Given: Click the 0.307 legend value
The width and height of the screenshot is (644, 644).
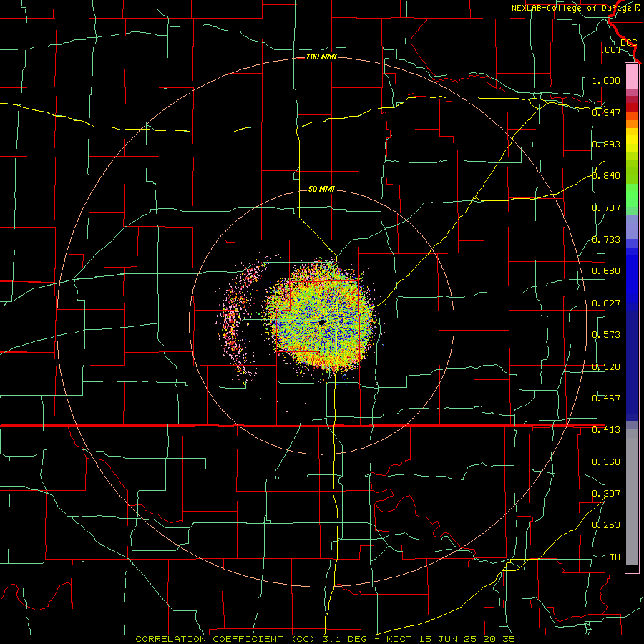Looking at the screenshot, I should click(x=606, y=494).
